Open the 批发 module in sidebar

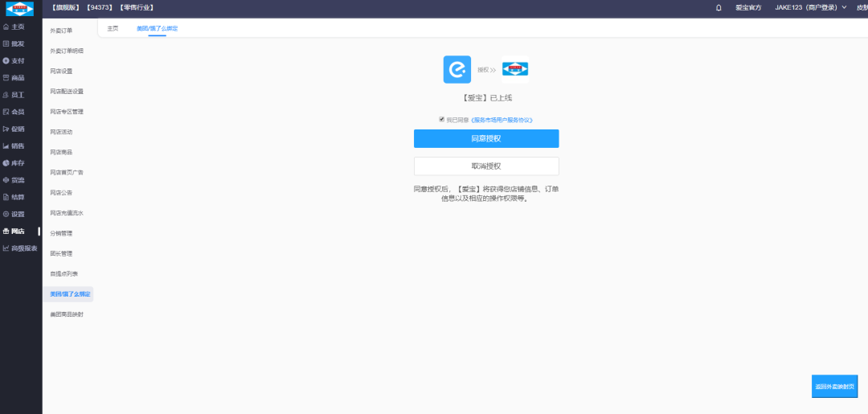pyautogui.click(x=14, y=43)
